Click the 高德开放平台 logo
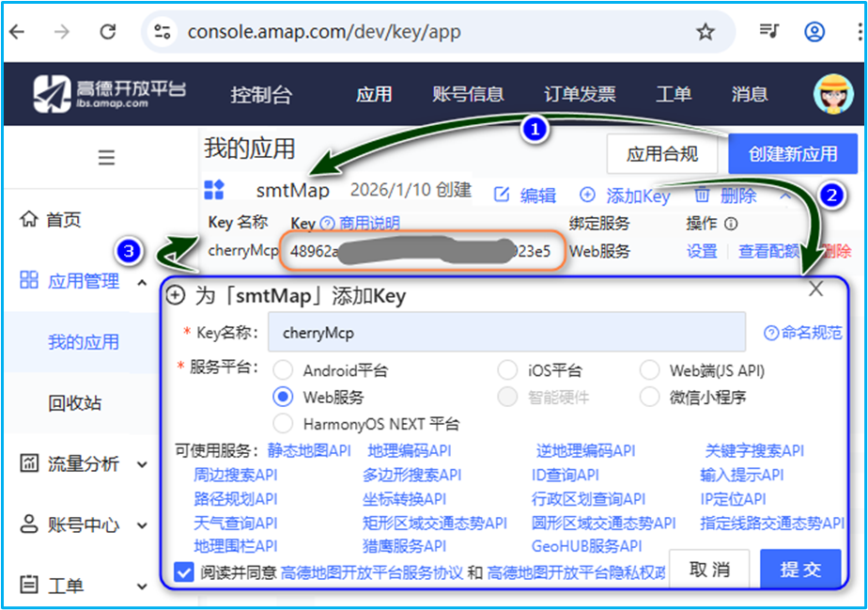 tap(110, 94)
